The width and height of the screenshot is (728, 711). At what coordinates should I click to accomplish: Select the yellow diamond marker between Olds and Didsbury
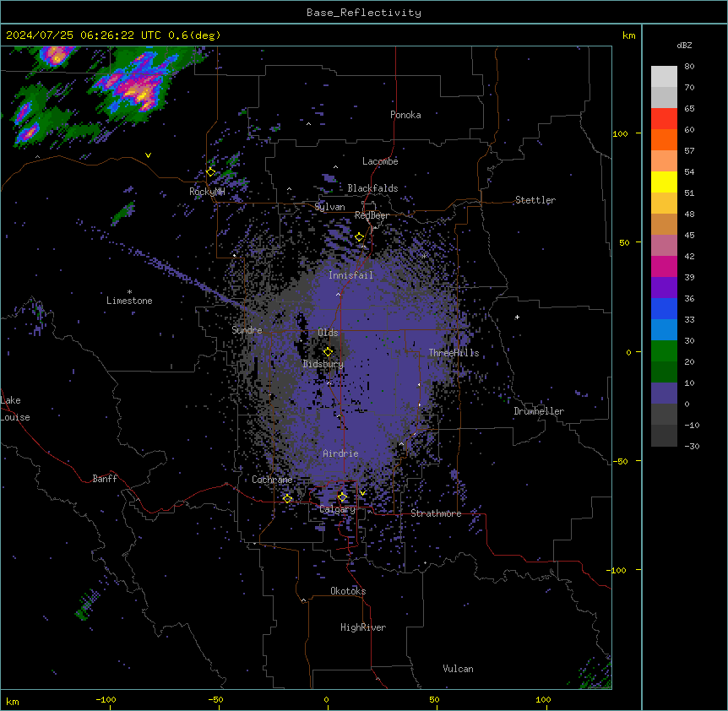coord(329,352)
